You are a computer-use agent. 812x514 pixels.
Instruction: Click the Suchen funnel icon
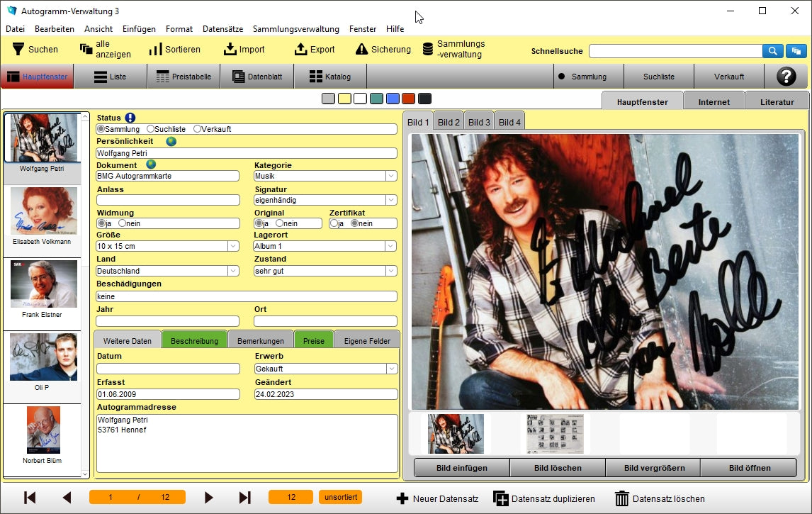pos(18,49)
